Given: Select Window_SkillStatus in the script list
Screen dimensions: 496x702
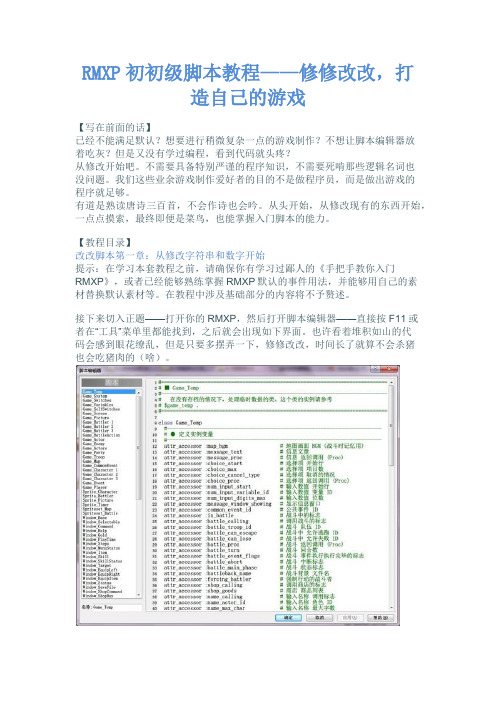Looking at the screenshot, I should pos(109,561).
